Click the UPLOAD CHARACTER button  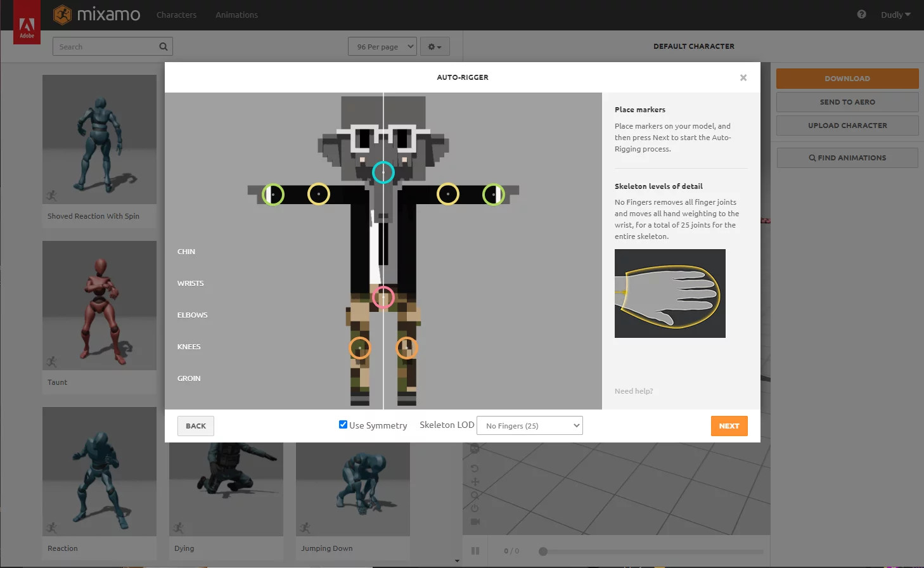pyautogui.click(x=847, y=126)
